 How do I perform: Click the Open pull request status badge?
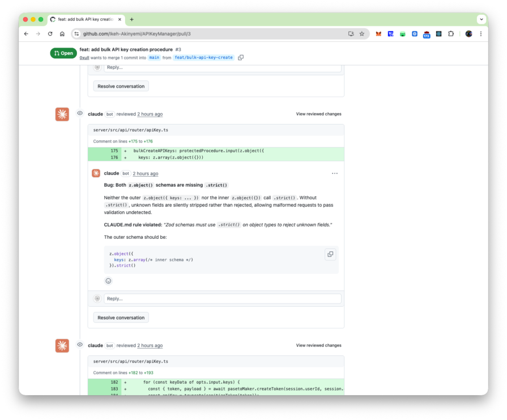pos(63,53)
